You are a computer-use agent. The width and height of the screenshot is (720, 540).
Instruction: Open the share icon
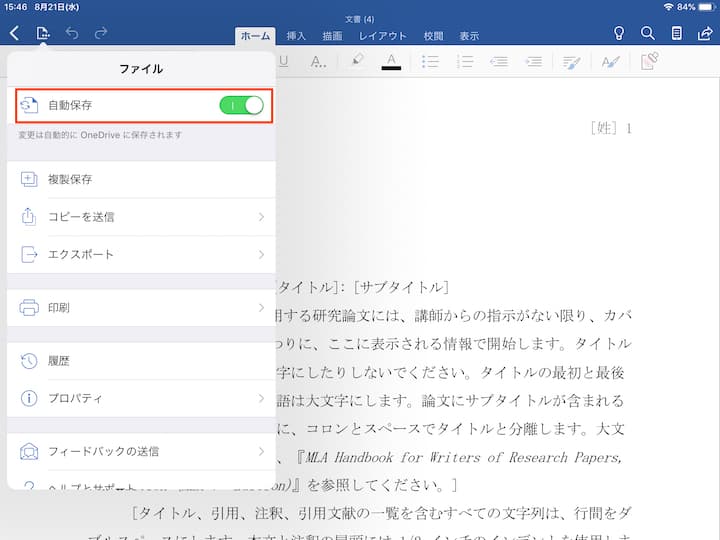(x=705, y=33)
